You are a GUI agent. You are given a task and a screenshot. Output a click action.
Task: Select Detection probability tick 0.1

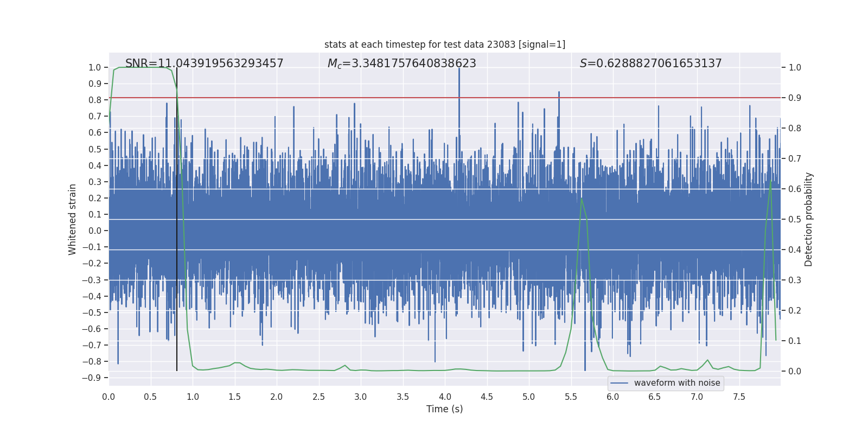[x=795, y=341]
